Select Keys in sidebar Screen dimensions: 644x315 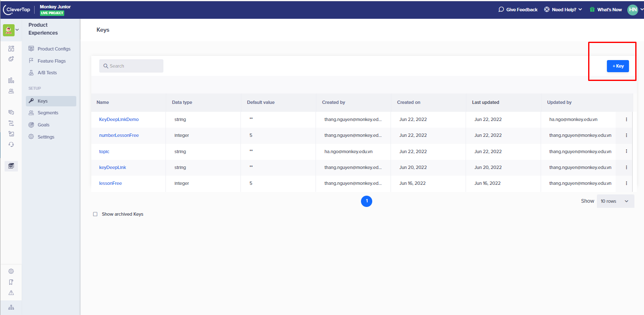[x=51, y=101]
